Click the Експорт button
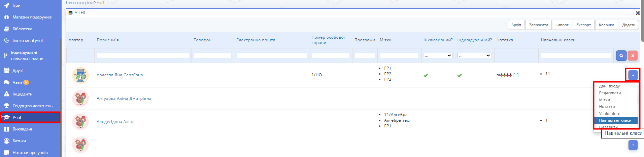This screenshot has height=157, width=644. [583, 25]
